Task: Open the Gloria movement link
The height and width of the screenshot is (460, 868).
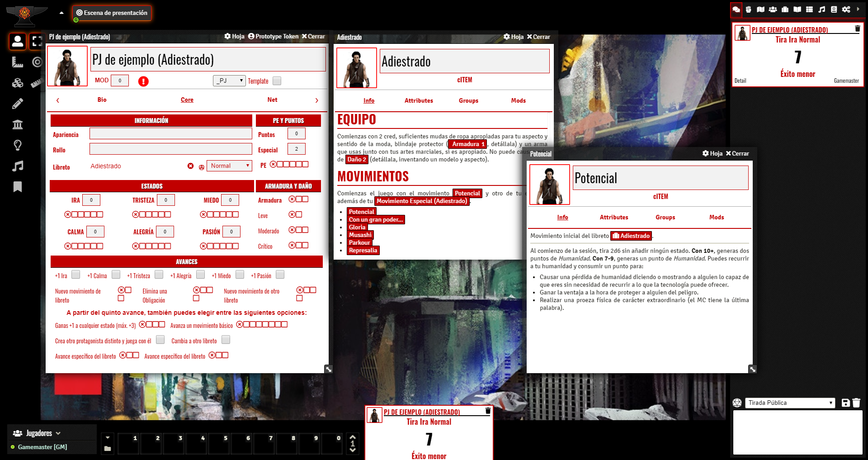Action: [357, 227]
